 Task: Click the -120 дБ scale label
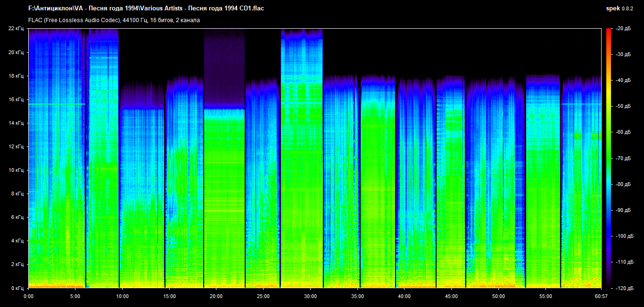coord(626,288)
